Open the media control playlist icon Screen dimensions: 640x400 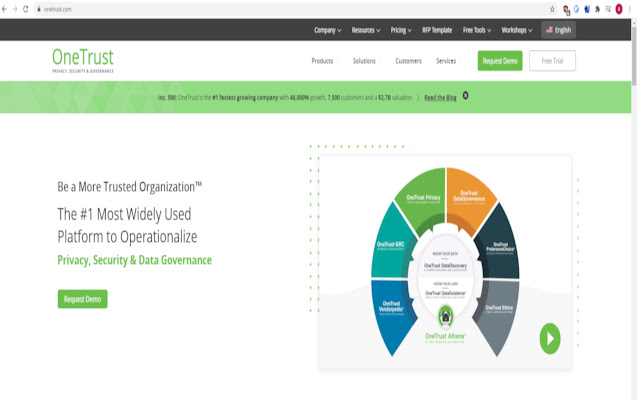point(608,9)
